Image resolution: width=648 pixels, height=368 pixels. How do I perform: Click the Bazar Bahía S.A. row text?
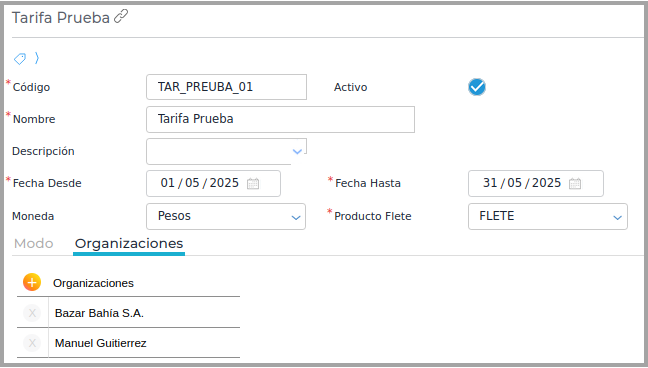pos(99,313)
